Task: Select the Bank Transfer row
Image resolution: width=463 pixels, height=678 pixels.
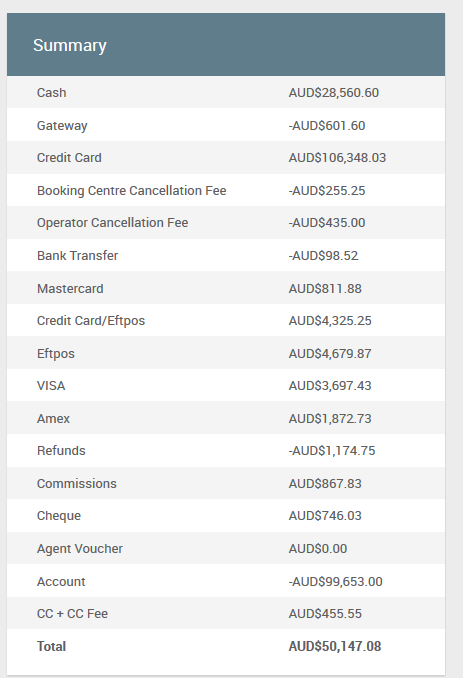Action: (226, 255)
